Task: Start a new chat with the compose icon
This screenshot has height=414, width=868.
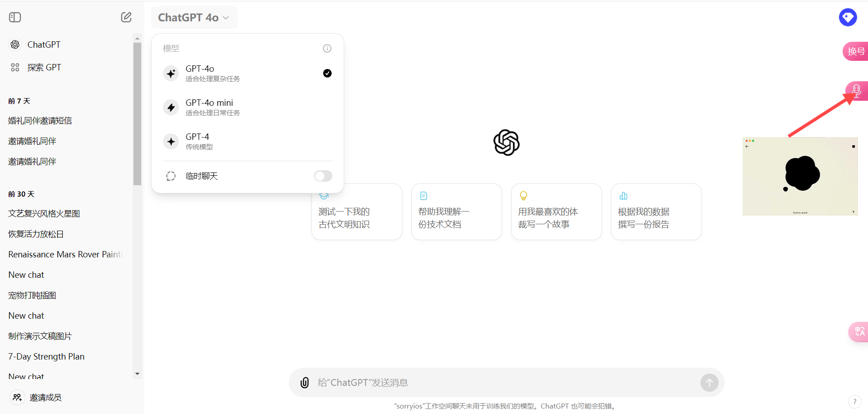Action: [x=126, y=17]
